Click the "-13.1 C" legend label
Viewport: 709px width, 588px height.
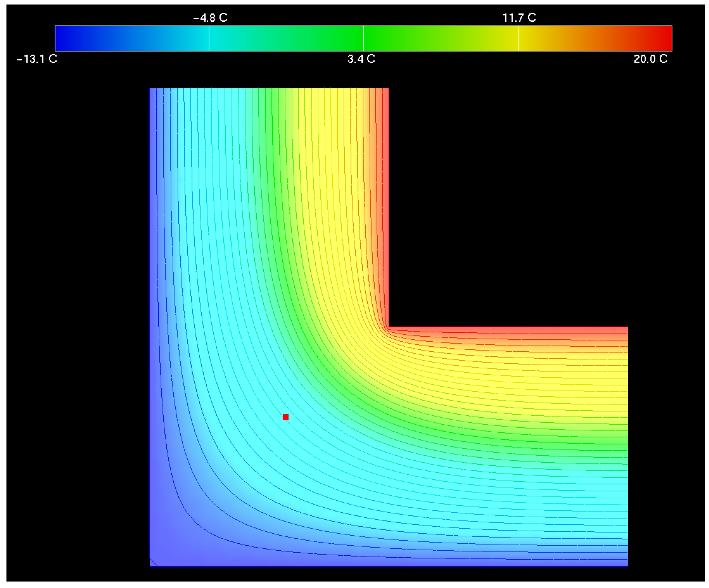[x=37, y=59]
